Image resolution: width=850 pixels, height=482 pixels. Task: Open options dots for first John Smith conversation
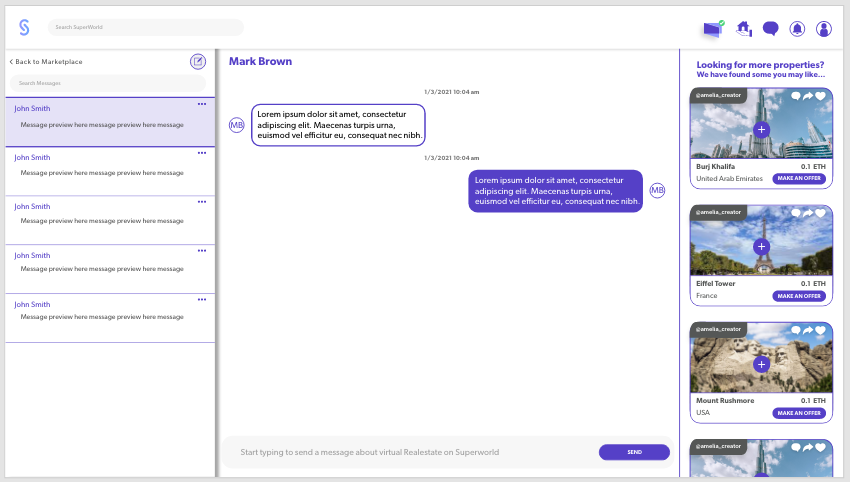(202, 104)
